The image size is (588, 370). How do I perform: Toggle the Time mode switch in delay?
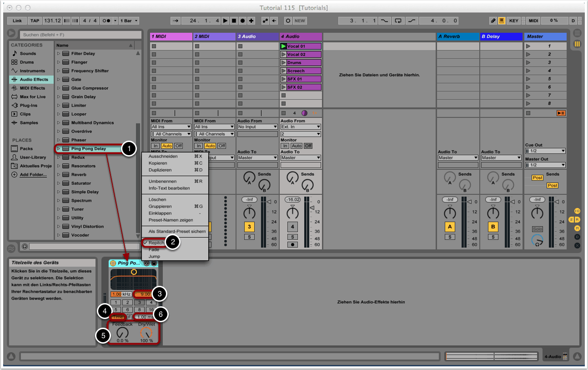click(x=118, y=317)
